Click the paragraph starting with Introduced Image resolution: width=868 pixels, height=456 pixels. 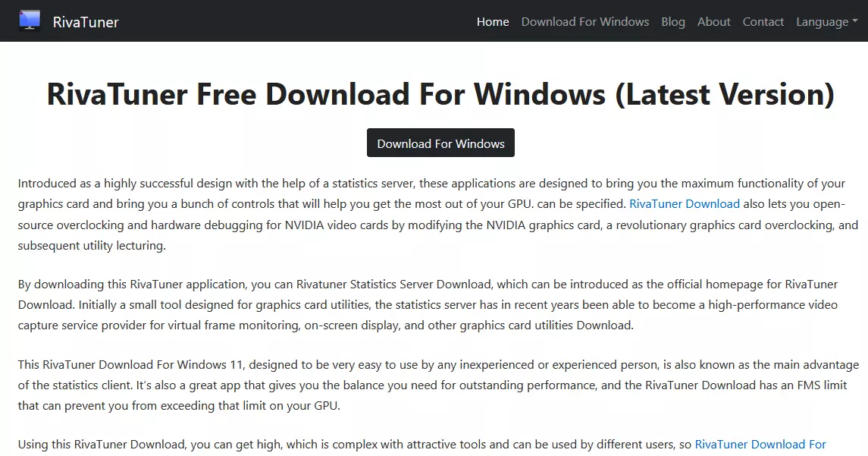tap(438, 215)
